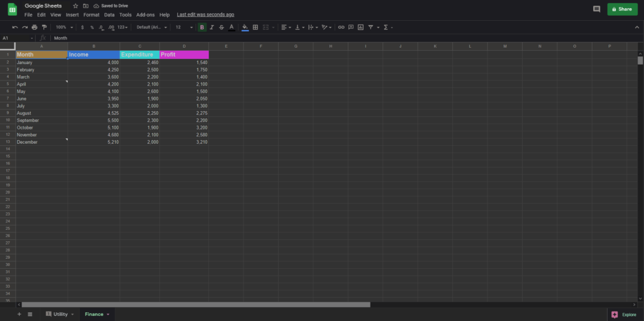The image size is (644, 321).
Task: Decrease decimal places
Action: [x=101, y=27]
